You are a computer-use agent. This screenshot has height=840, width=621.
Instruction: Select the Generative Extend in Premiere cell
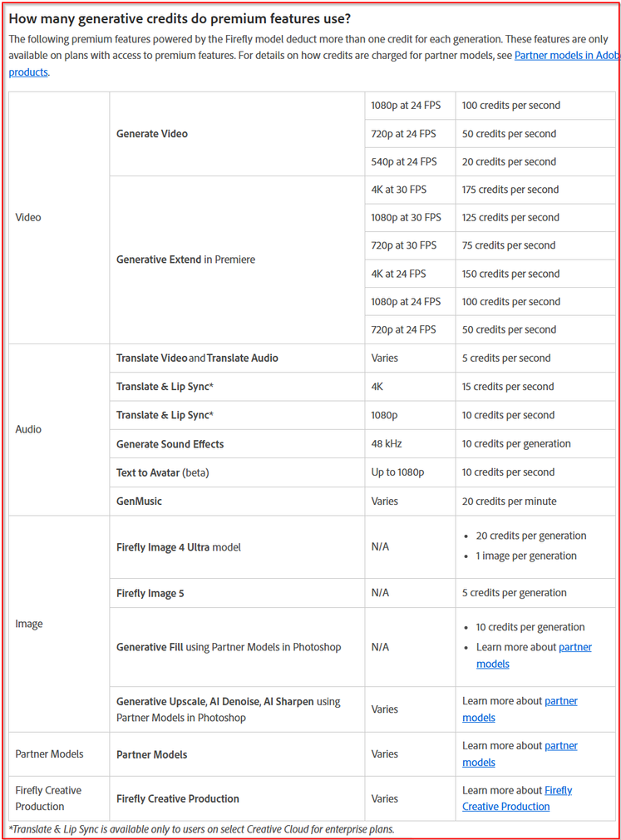(x=185, y=259)
